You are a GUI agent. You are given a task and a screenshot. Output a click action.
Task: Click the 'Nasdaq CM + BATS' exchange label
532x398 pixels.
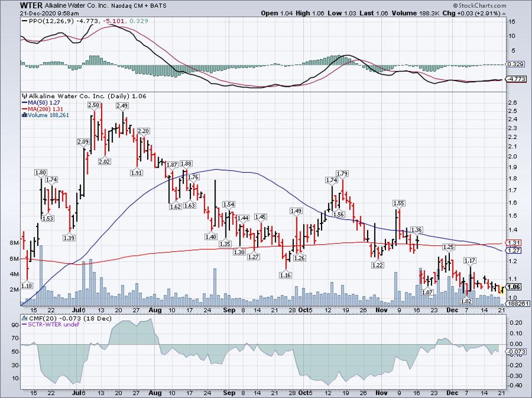138,6
